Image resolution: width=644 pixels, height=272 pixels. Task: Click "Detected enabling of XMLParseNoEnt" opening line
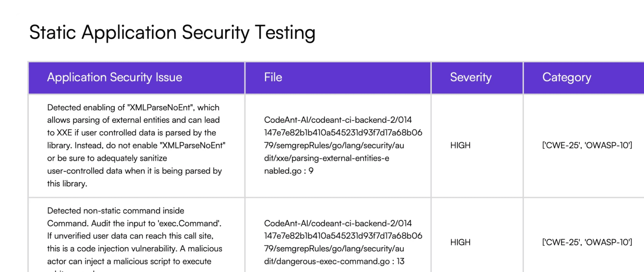point(133,108)
